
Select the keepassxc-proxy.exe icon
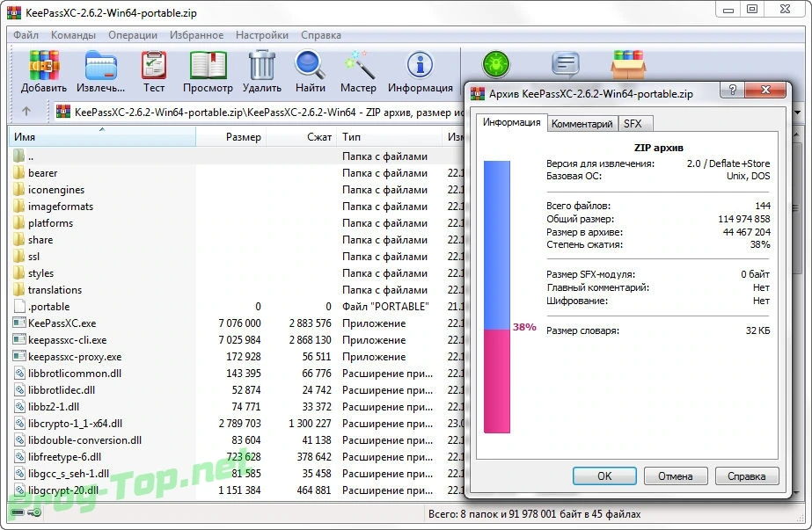click(x=19, y=356)
